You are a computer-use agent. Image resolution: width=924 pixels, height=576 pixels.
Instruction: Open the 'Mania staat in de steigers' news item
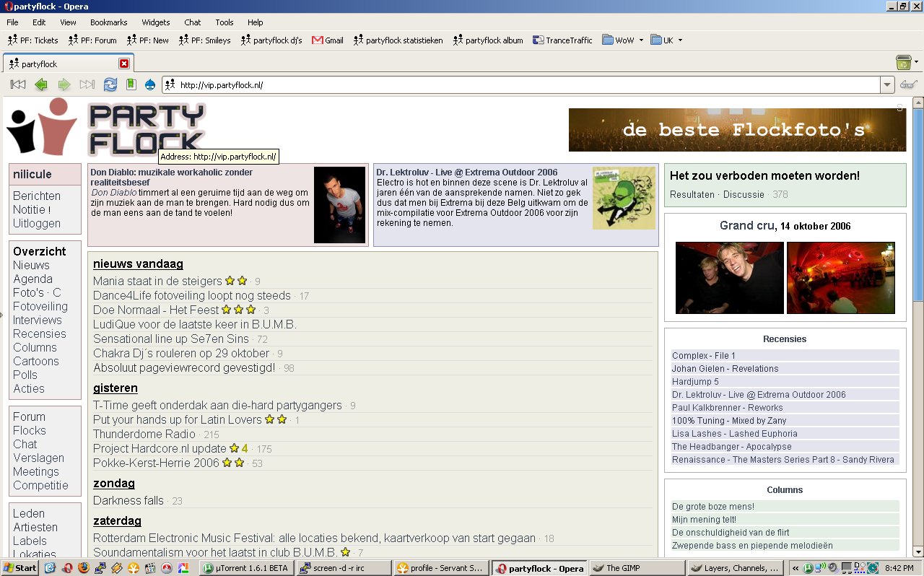pos(157,281)
